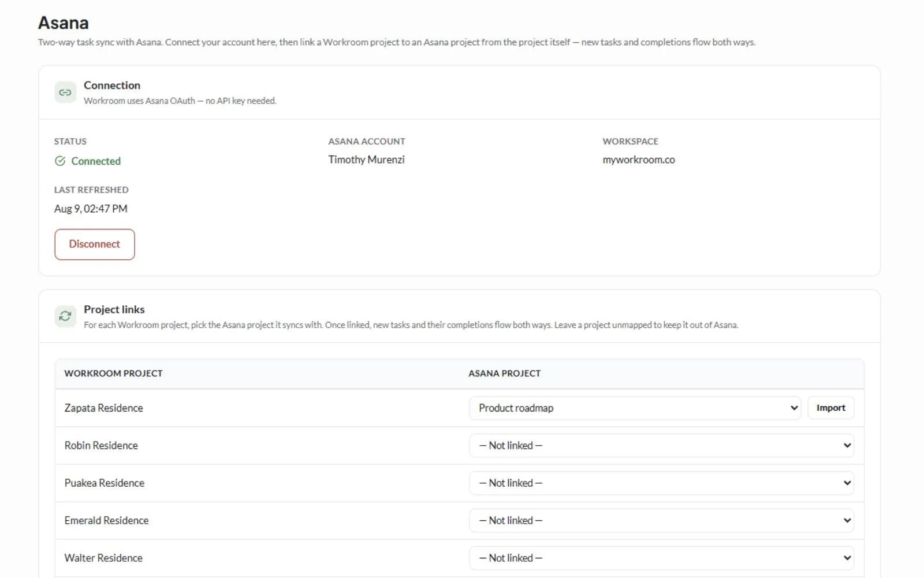This screenshot has height=578, width=924.
Task: Disconnect the Asana account
Action: click(x=95, y=244)
